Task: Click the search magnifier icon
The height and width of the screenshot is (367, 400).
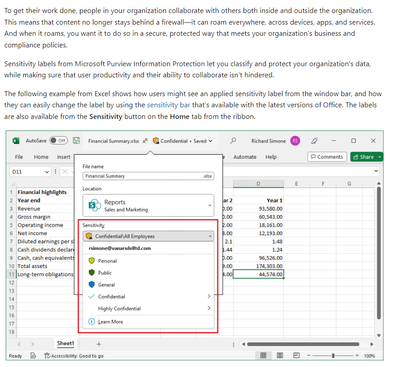Action: tap(233, 141)
